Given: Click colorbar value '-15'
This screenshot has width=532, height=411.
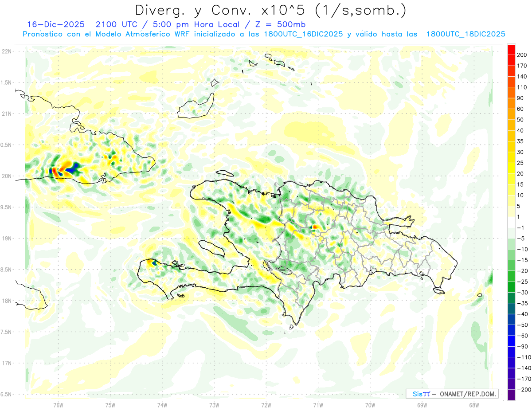Looking at the screenshot, I should [x=523, y=260].
